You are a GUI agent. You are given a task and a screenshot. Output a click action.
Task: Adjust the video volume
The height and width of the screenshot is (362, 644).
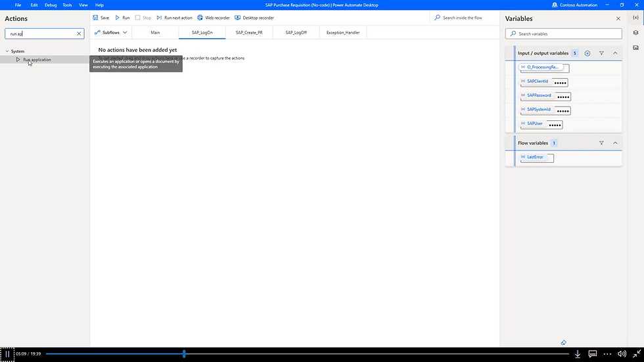tap(622, 354)
